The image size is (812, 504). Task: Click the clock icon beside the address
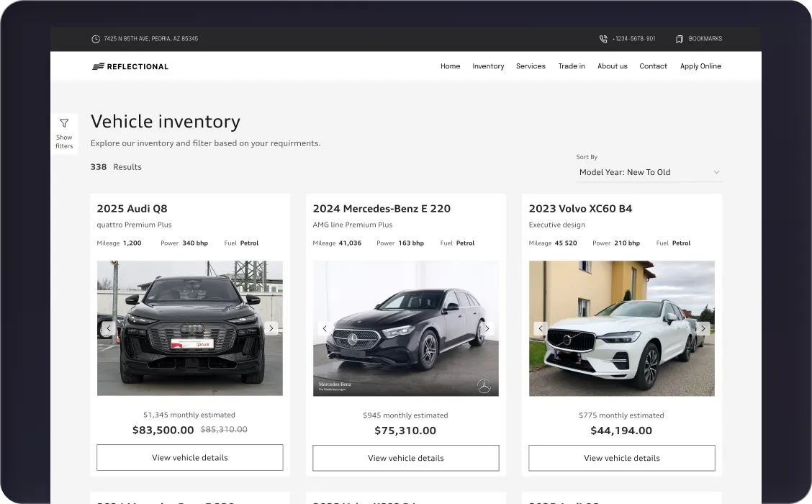(x=96, y=39)
